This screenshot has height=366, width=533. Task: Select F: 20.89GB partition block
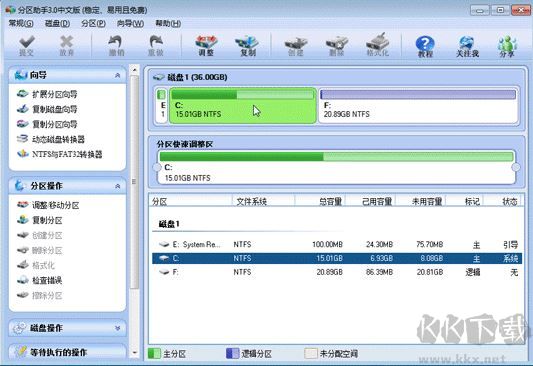418,105
